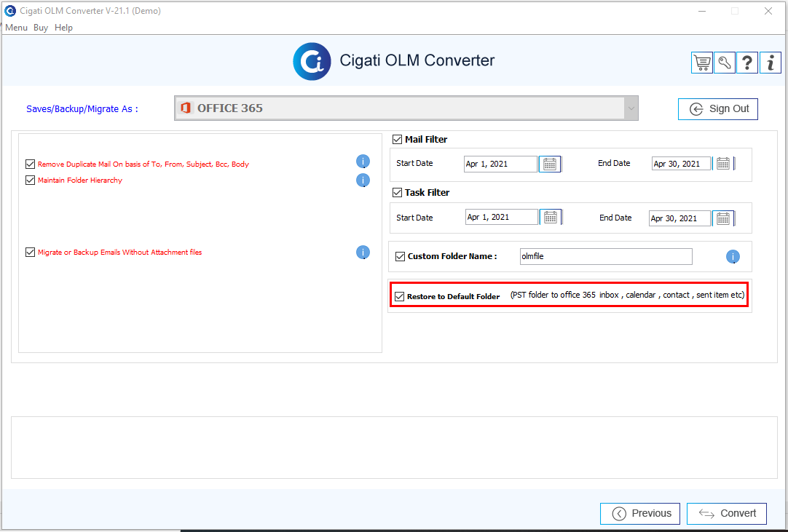Open Mail Filter Start Date calendar
This screenshot has width=788, height=532.
(550, 164)
